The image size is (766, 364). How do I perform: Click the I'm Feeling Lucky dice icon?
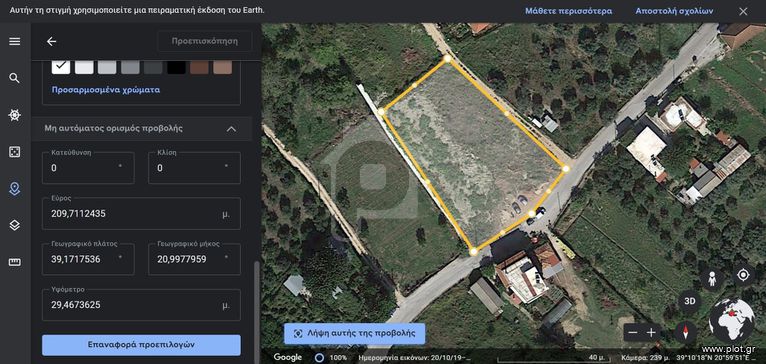[15, 152]
